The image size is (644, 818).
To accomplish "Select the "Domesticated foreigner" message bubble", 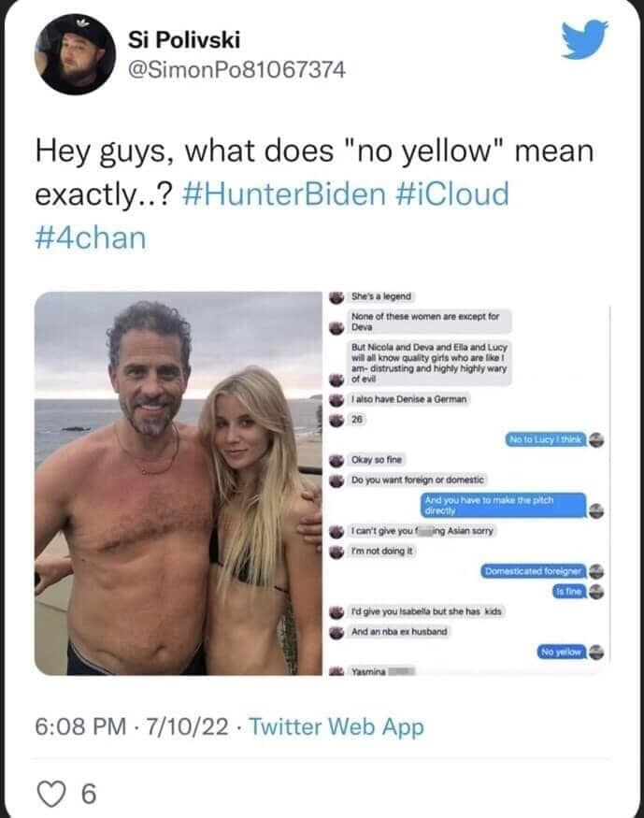I will tap(535, 570).
